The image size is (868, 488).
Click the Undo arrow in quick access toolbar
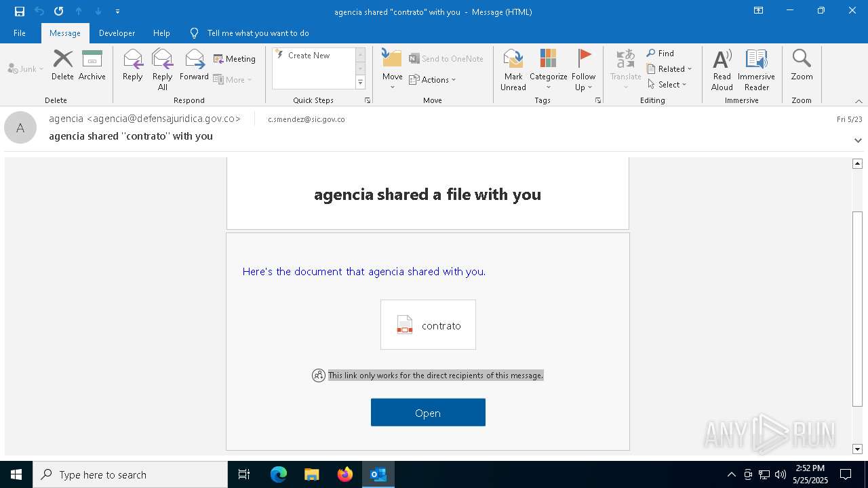39,12
